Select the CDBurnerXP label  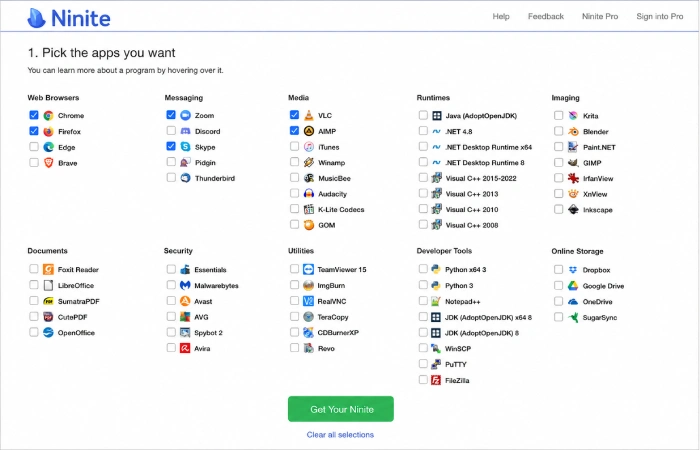338,333
